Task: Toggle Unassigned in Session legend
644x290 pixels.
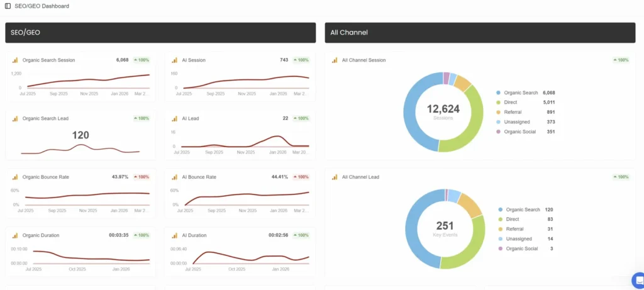Action: (513, 122)
